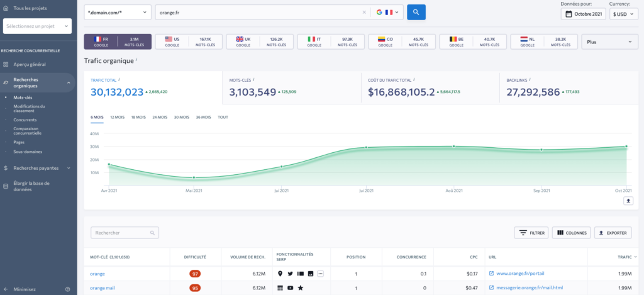The width and height of the screenshot is (644, 295).
Task: Select the IT Google 97.3K database
Action: coord(331,42)
